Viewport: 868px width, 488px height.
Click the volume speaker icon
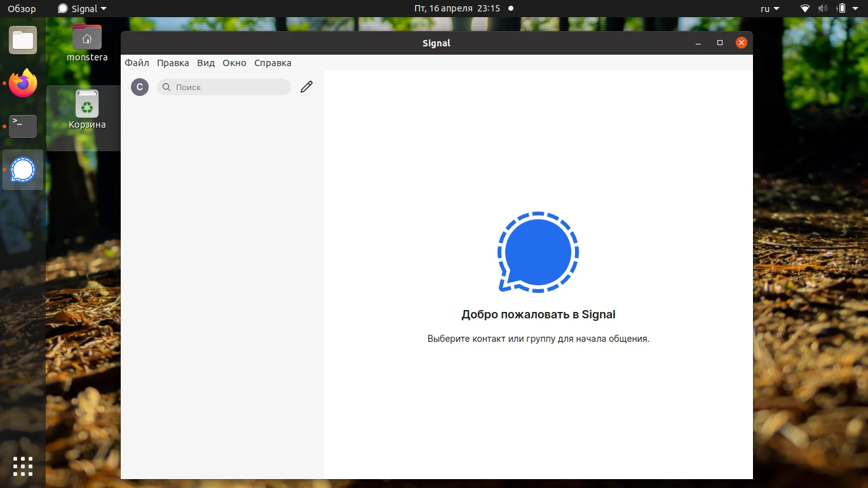(x=823, y=9)
